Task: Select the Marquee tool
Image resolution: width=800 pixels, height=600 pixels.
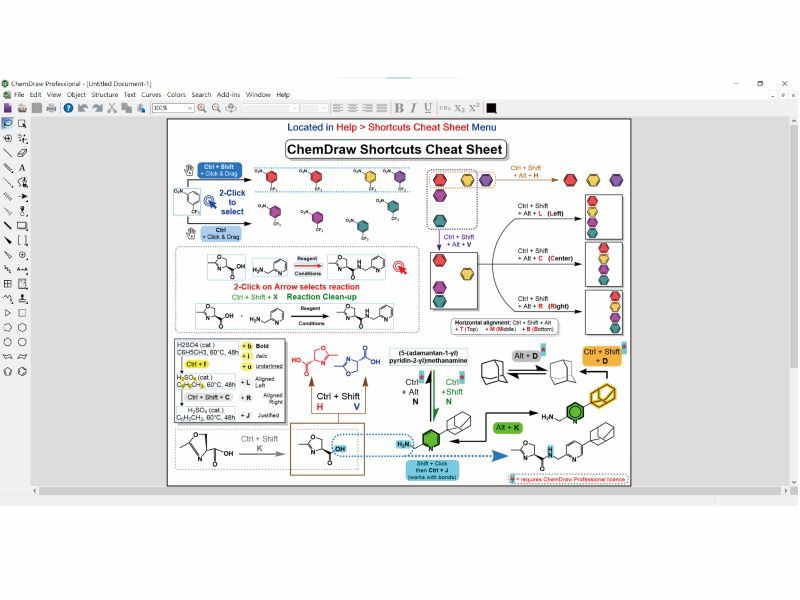Action: click(22, 124)
